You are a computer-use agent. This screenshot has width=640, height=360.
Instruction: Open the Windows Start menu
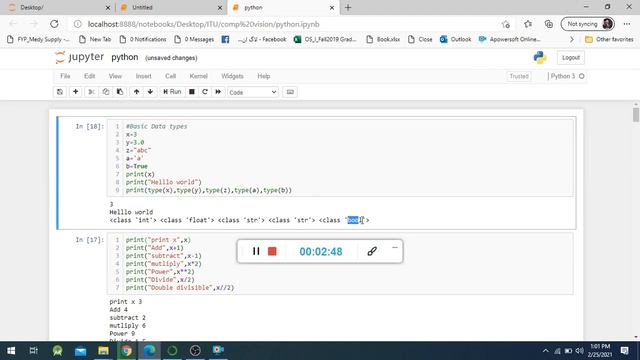[x=11, y=351]
